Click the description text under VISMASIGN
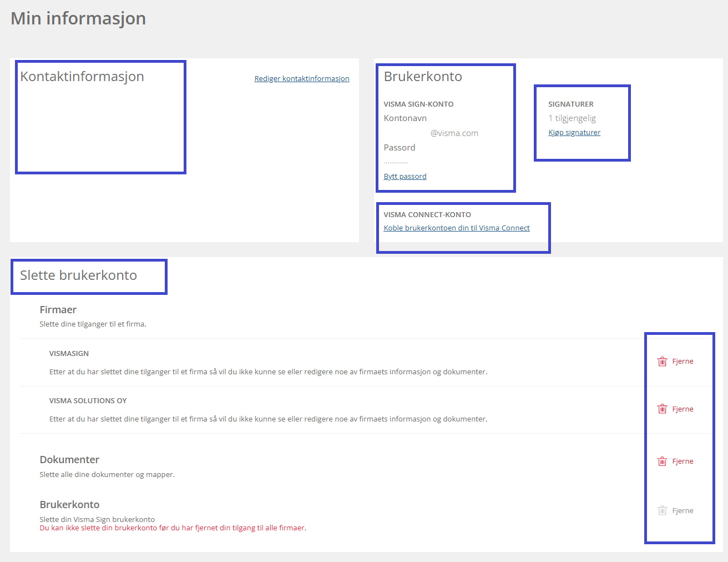Image resolution: width=728 pixels, height=562 pixels. tap(268, 372)
